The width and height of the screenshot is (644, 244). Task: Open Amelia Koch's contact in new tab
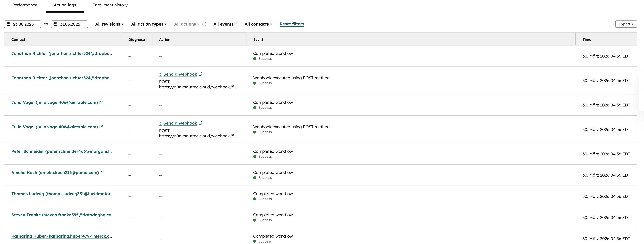coord(103,172)
